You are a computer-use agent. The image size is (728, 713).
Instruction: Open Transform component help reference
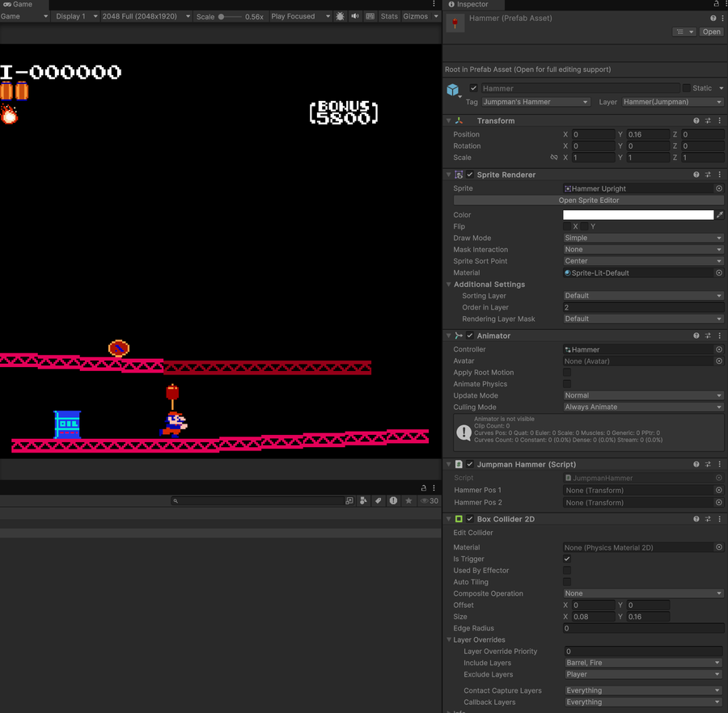696,120
